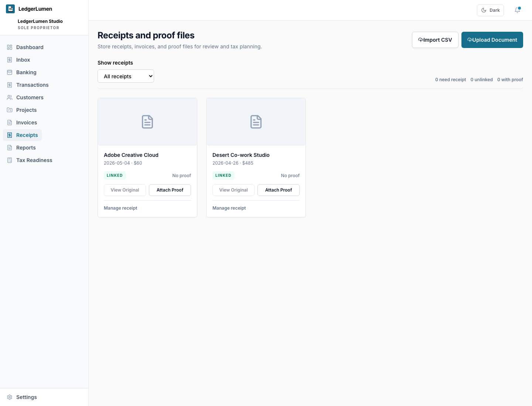Open the Adobe Creative Cloud document thumbnail
Viewport: 532px width, 406px height.
[x=147, y=122]
